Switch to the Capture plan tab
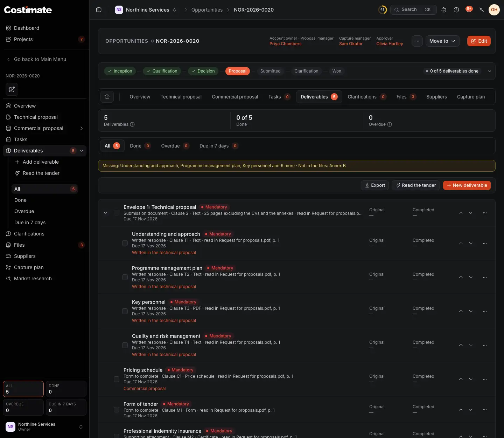The image size is (504, 438). point(471,97)
